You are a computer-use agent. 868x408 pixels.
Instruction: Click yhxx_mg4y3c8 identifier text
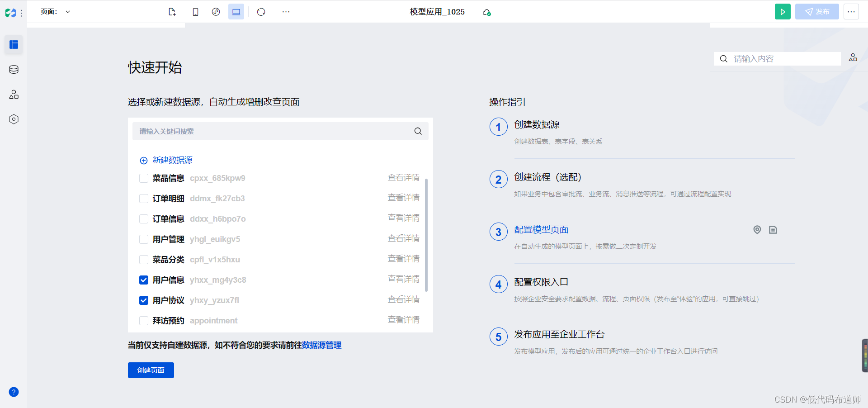coord(218,280)
